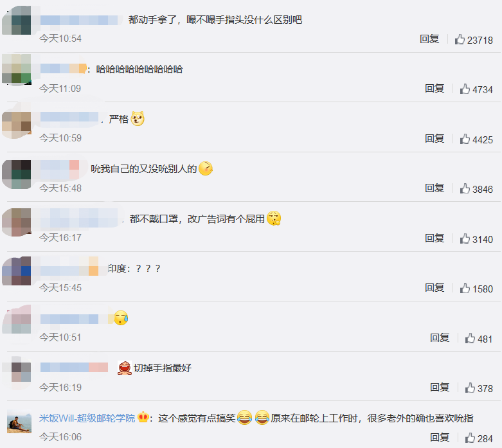Click the crown badge beside 米饭Will username

(x=143, y=418)
